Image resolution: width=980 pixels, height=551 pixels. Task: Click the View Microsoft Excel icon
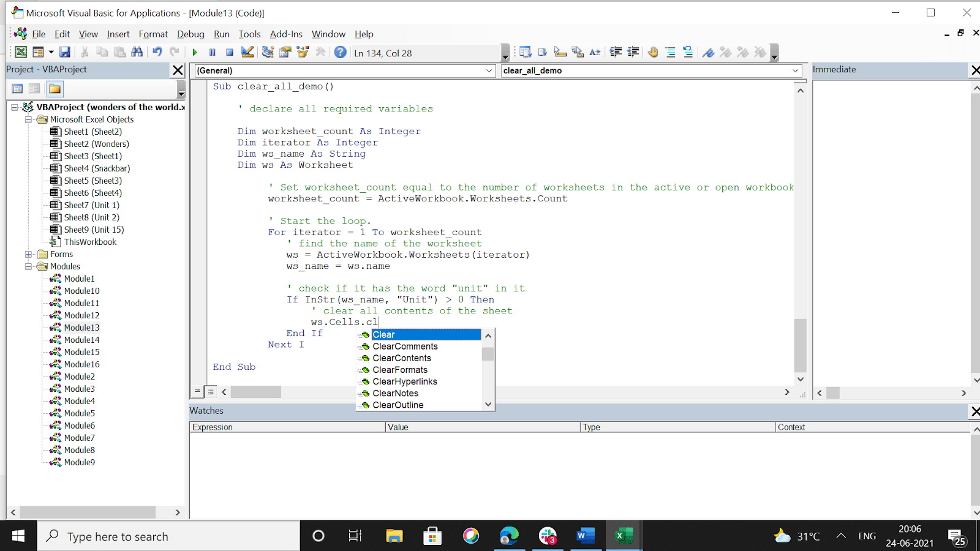pyautogui.click(x=20, y=53)
